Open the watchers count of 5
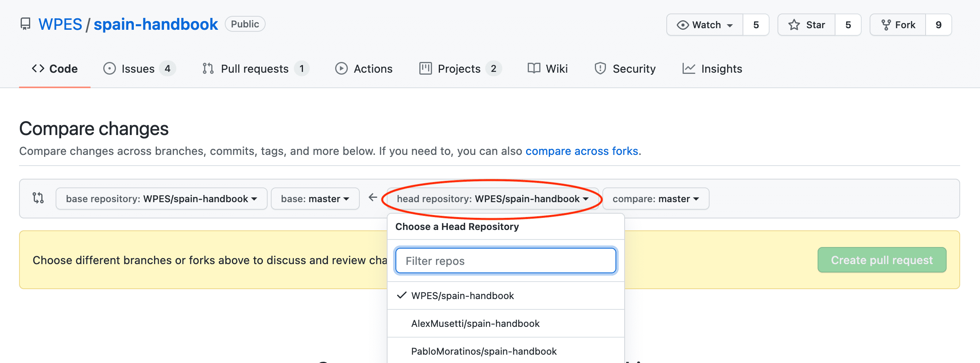This screenshot has height=363, width=980. pyautogui.click(x=756, y=25)
